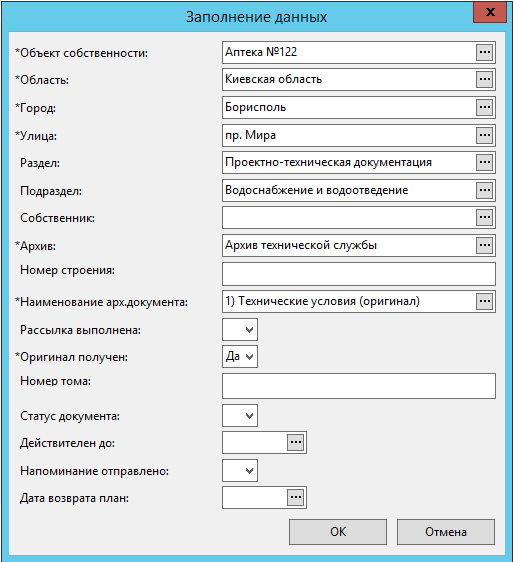This screenshot has height=562, width=513.
Task: Click into Номер тома text field
Action: click(x=359, y=386)
